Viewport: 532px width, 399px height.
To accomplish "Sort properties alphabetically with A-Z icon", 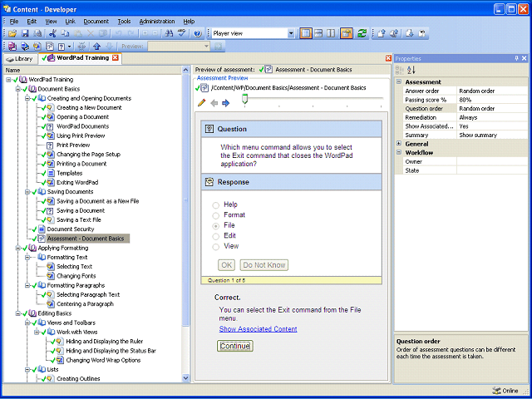I will tap(411, 70).
